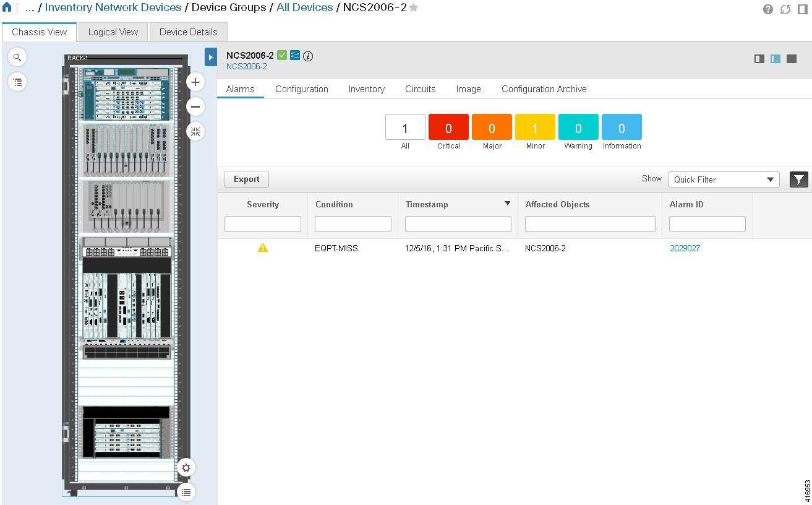Change Timestamp sort order with its arrow
Image resolution: width=812 pixels, height=505 pixels.
[x=507, y=203]
